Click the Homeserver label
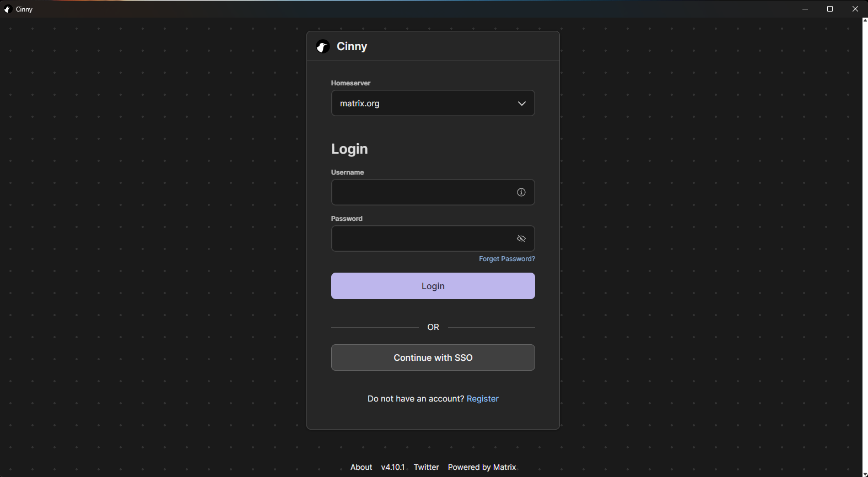This screenshot has height=477, width=868. [x=351, y=83]
